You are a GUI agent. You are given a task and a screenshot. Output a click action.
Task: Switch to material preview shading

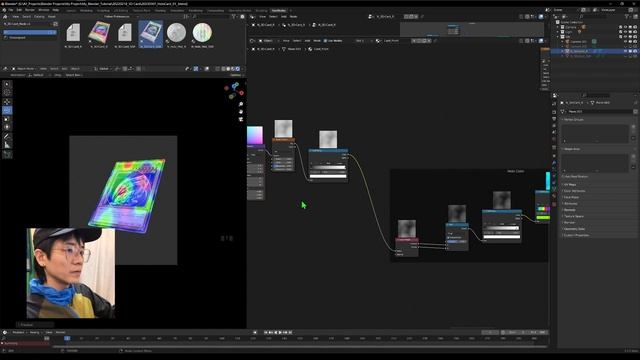(233, 69)
